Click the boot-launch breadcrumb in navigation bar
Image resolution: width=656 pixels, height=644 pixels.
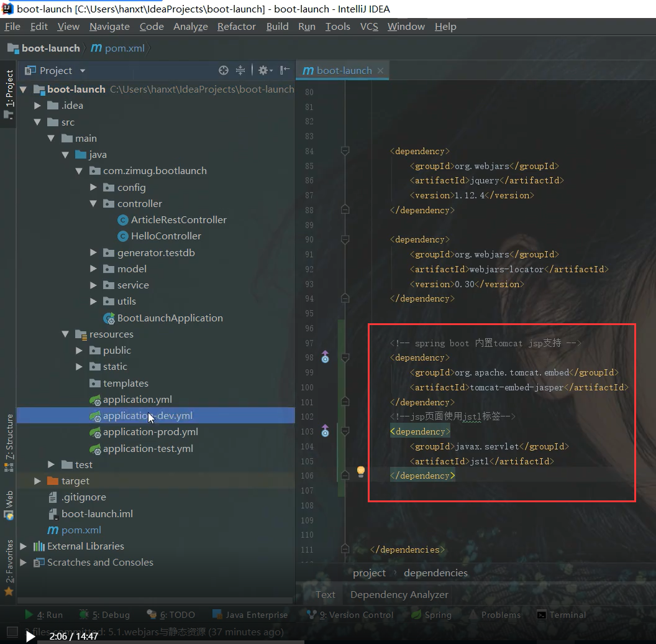[43, 48]
